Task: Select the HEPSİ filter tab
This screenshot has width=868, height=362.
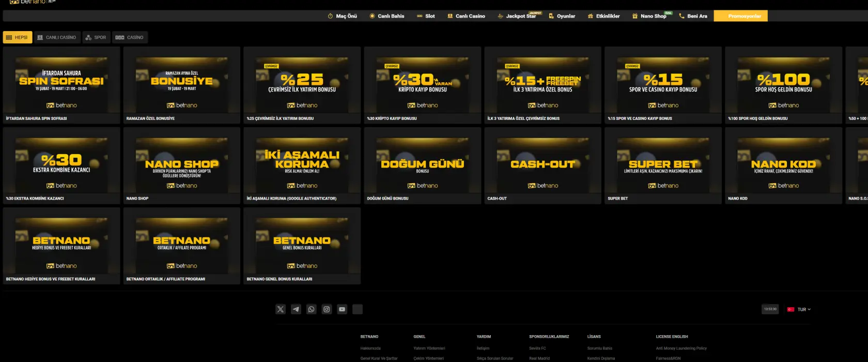Action: click(17, 37)
